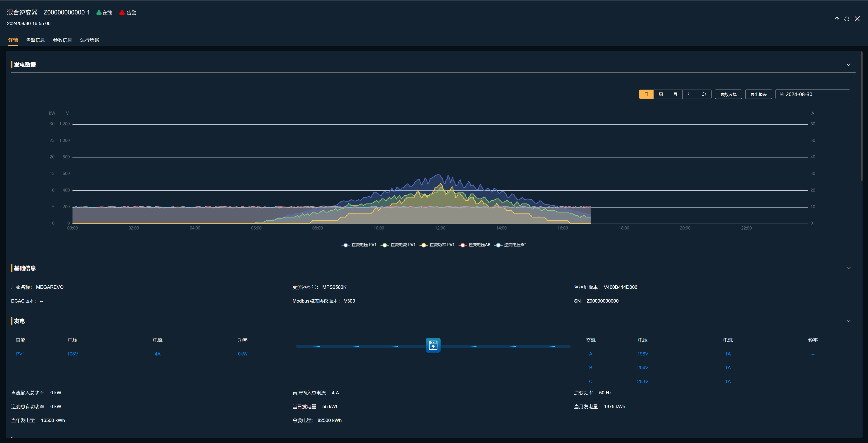Click the inverter device icon in flow diagram
The height and width of the screenshot is (443, 868).
coord(433,345)
